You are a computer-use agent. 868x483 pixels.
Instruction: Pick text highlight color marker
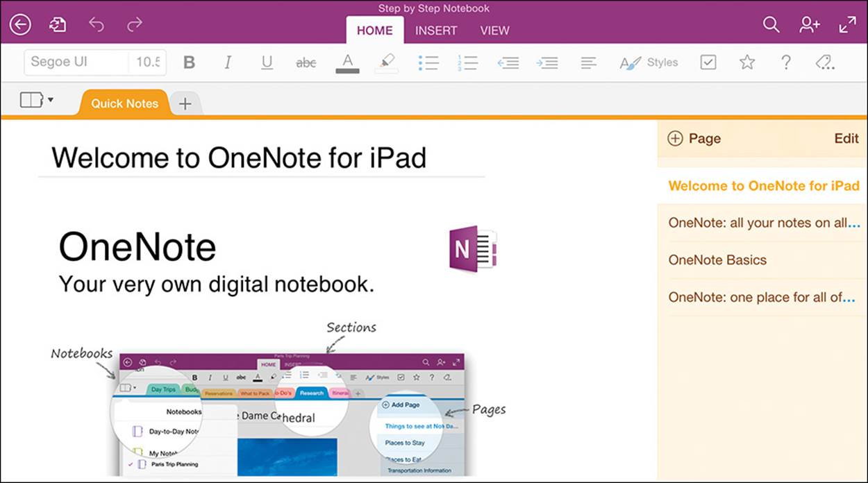pos(386,62)
